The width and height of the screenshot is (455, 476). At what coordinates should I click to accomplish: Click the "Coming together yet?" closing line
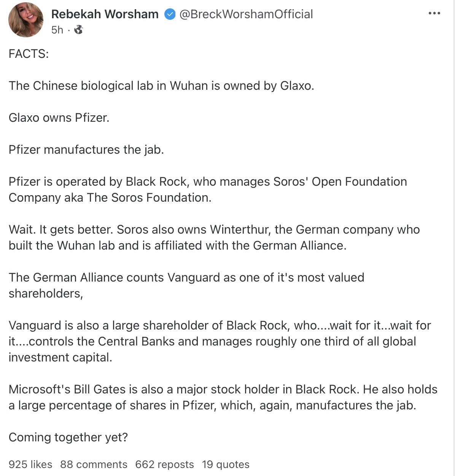click(68, 438)
